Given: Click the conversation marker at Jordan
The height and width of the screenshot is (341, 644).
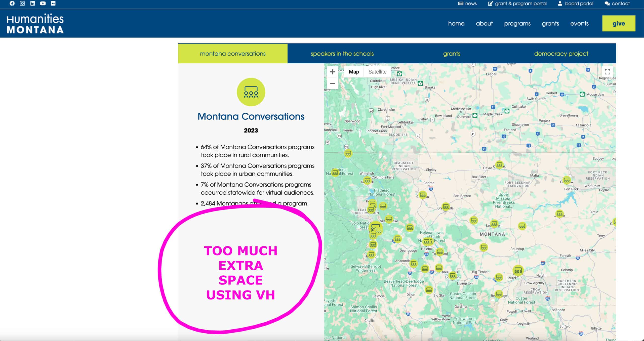Looking at the screenshot, I should coord(559,214).
